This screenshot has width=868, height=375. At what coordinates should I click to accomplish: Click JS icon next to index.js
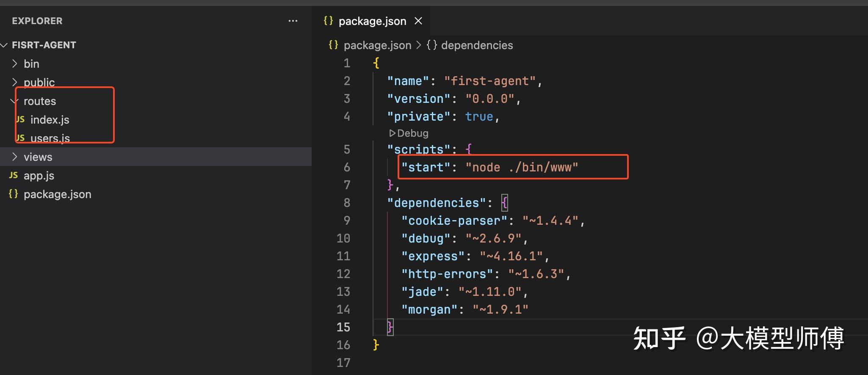(x=20, y=119)
